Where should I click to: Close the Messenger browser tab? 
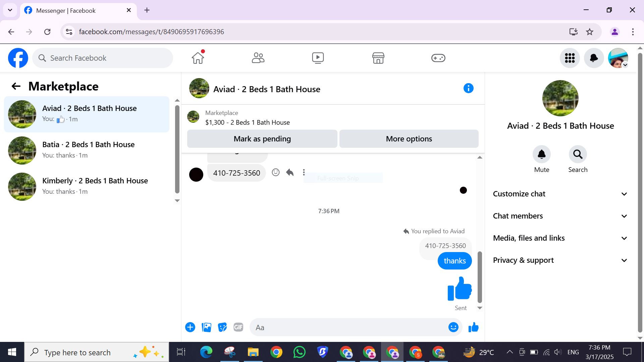coord(129,10)
